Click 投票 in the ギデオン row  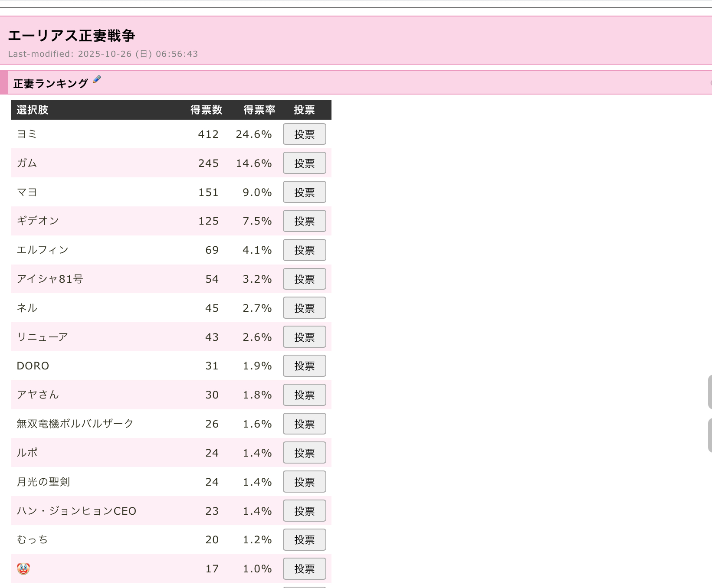304,221
